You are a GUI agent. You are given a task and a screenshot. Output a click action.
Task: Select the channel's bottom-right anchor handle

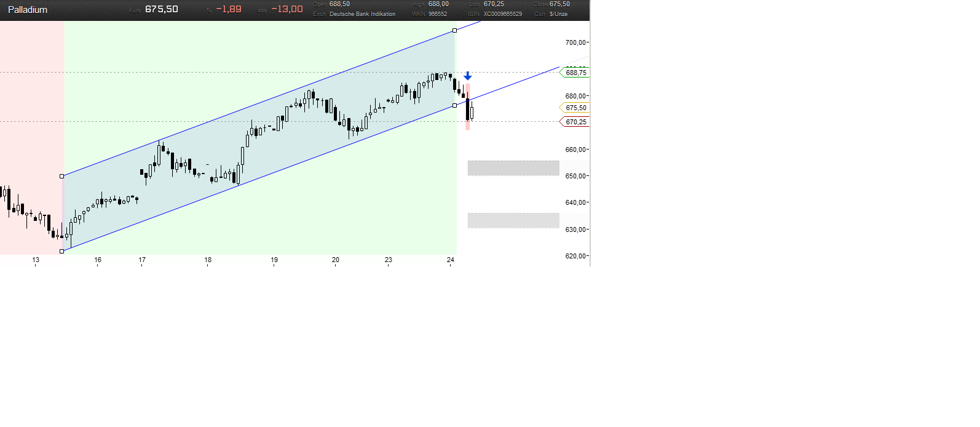coord(455,106)
